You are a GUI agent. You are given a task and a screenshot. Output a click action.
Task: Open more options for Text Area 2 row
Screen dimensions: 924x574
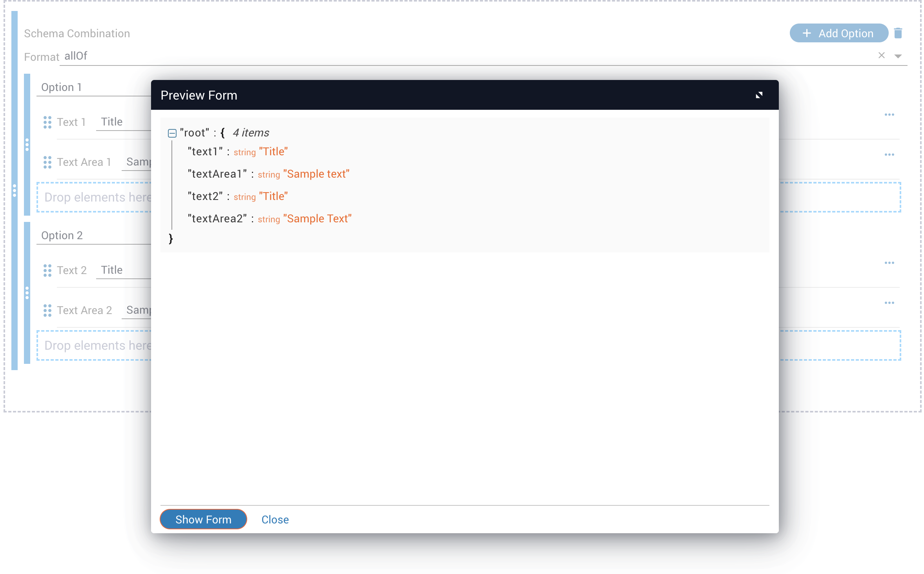[x=889, y=303]
